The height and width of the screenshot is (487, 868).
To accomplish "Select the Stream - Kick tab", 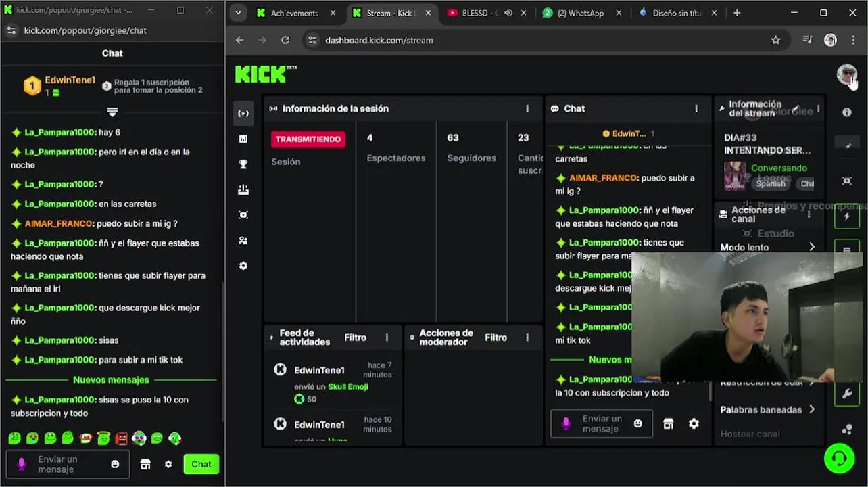I will (391, 13).
